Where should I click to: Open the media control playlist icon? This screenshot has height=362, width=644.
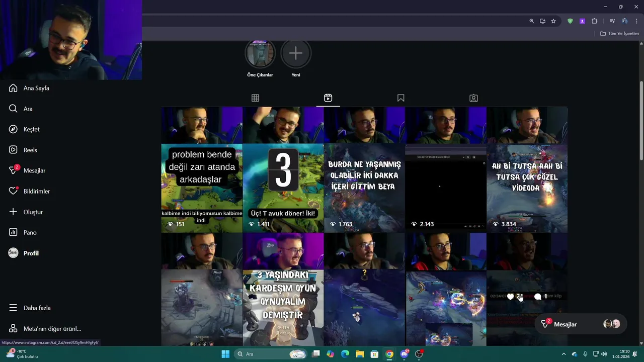click(612, 21)
